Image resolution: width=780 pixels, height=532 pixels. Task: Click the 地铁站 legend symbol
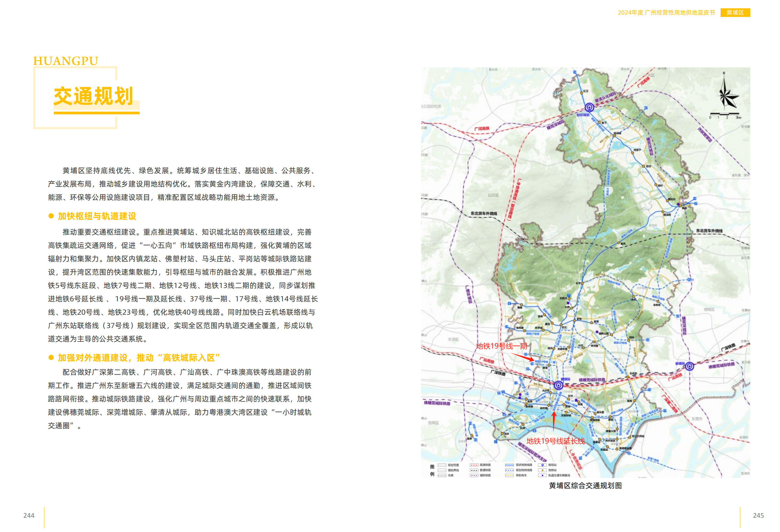542,470
